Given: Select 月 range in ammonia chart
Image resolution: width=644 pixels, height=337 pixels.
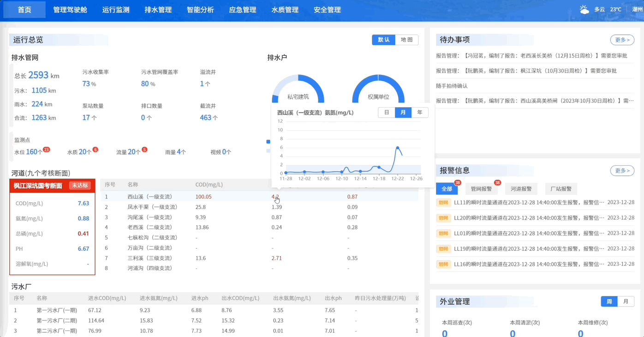Looking at the screenshot, I should coord(403,112).
